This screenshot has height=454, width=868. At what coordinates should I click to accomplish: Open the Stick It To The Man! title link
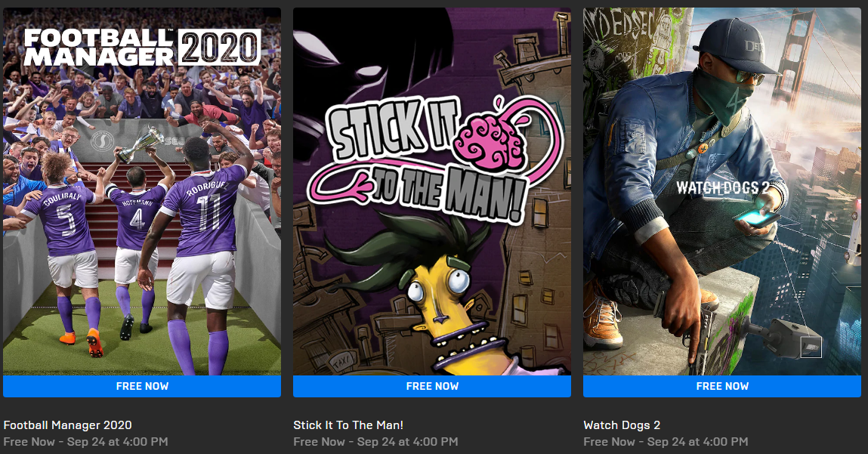(x=348, y=425)
